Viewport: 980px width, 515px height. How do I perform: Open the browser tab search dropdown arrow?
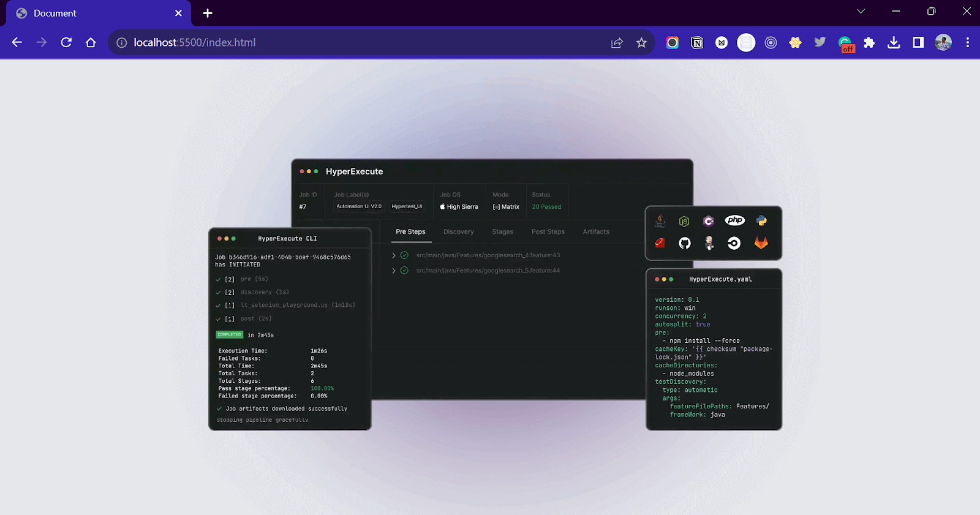click(x=861, y=12)
